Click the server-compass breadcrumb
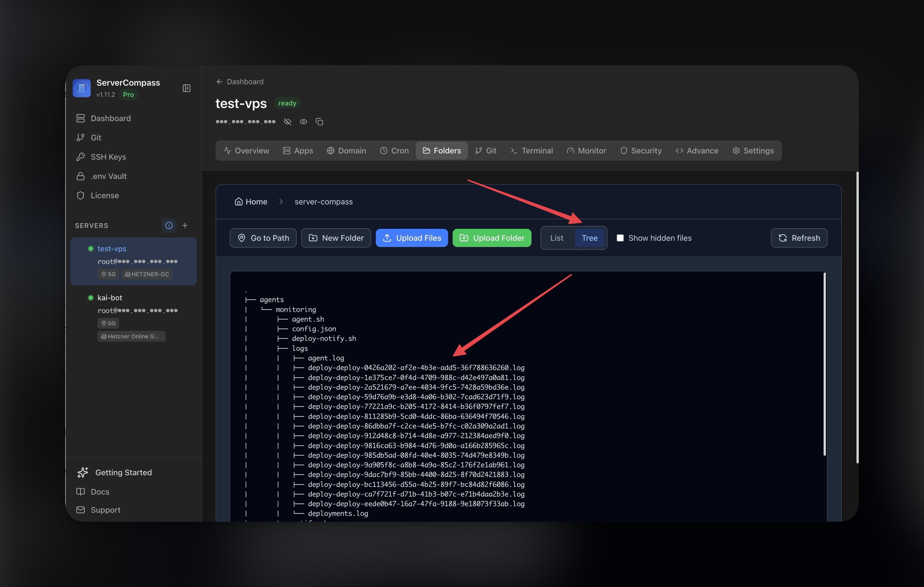The height and width of the screenshot is (587, 924). point(324,202)
